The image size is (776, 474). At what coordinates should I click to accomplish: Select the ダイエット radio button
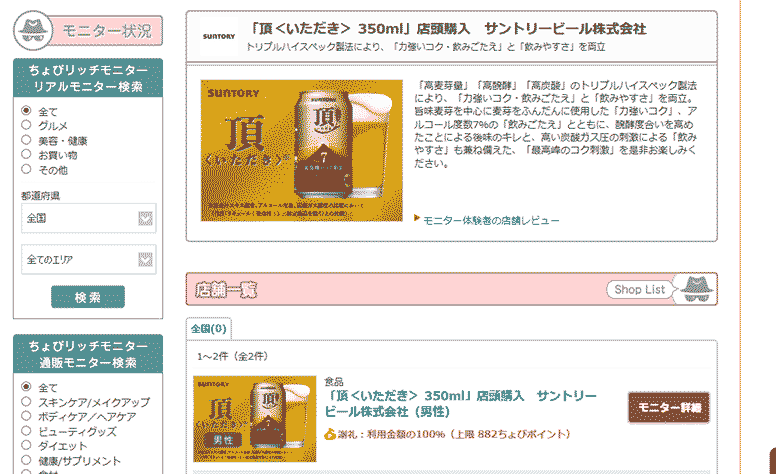click(26, 445)
